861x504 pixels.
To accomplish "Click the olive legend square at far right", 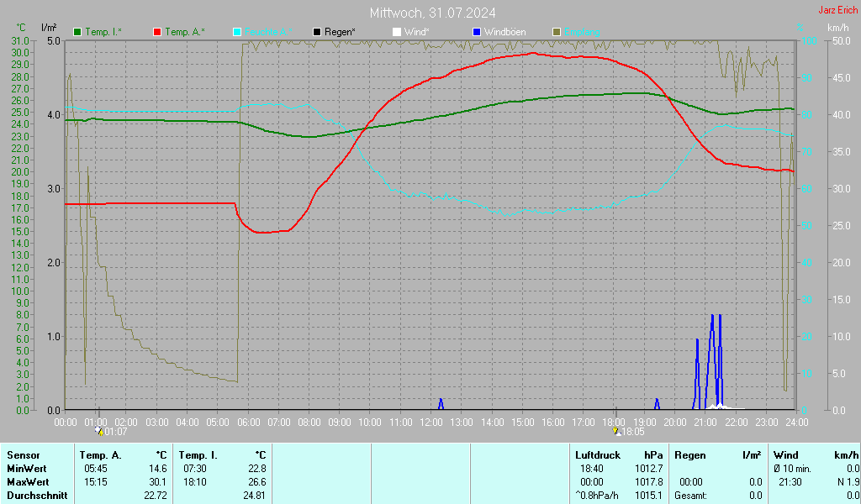I will point(556,32).
